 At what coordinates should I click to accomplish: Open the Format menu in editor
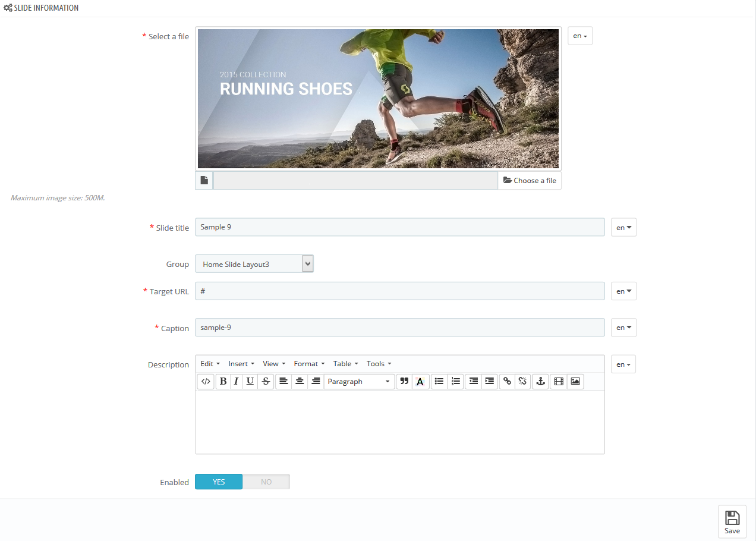tap(309, 364)
